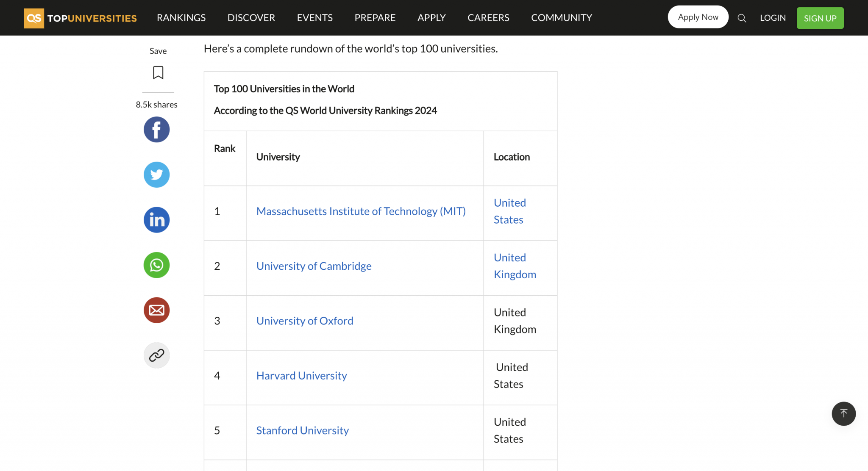
Task: Expand the Prepare nav menu
Action: point(375,18)
